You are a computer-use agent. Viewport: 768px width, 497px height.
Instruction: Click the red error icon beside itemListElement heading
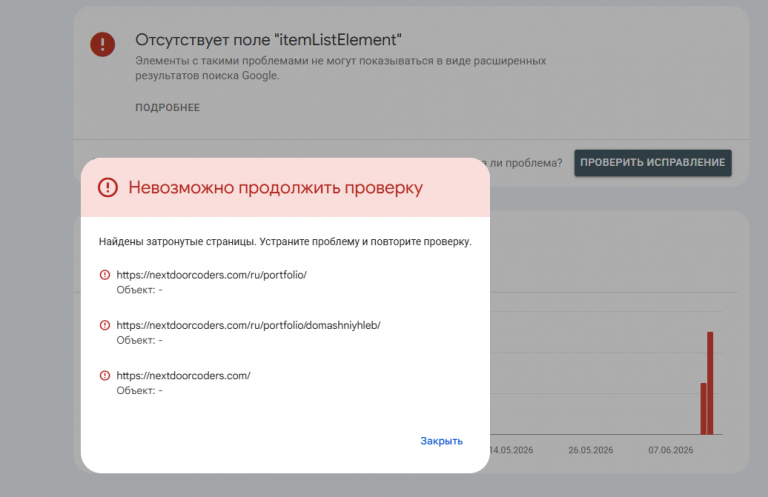(102, 45)
